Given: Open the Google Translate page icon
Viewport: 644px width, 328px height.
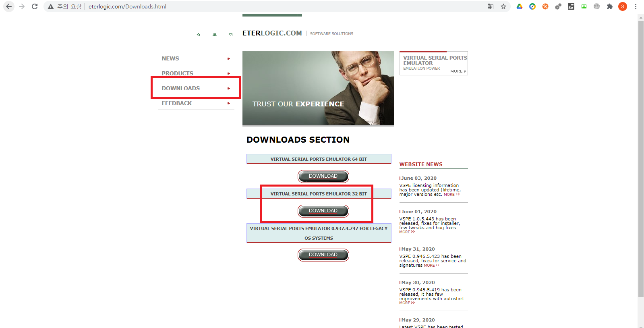Looking at the screenshot, I should [x=491, y=6].
